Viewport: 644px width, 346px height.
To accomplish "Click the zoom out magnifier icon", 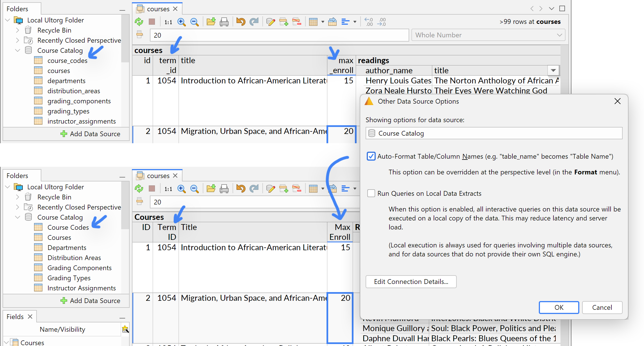I will pos(195,21).
